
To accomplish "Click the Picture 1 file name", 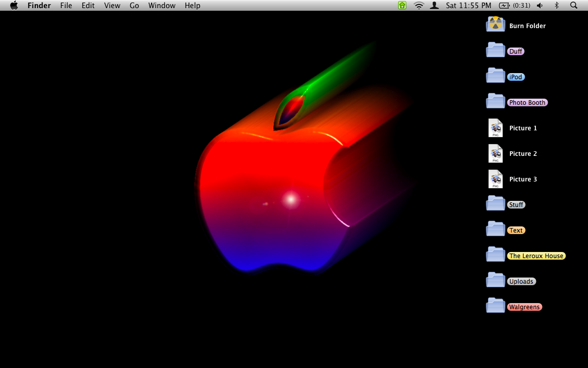I will (x=523, y=128).
